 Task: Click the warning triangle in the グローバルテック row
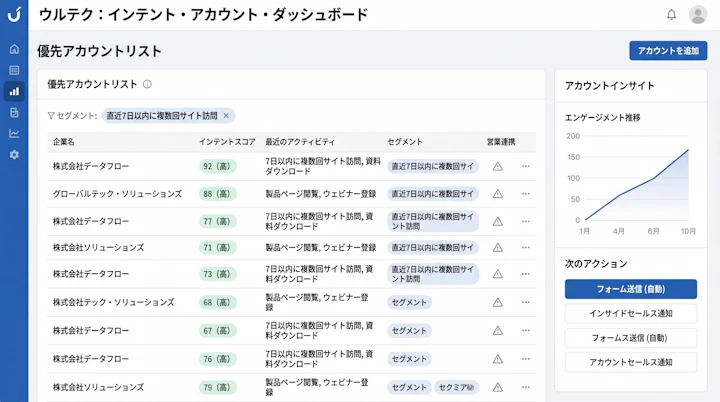click(498, 194)
